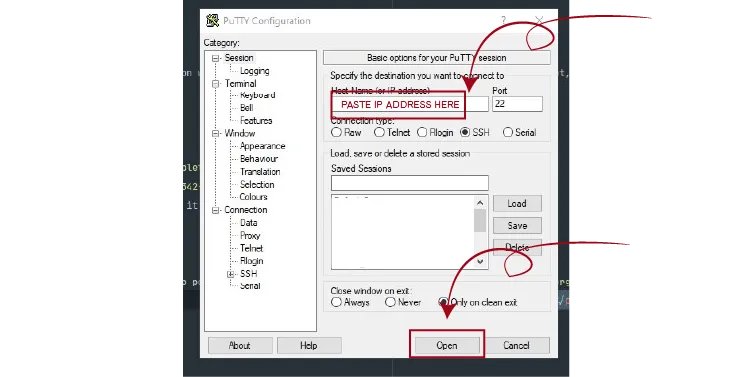This screenshot has width=752, height=377.
Task: Close the PuTTY Configuration dialog
Action: coord(540,20)
